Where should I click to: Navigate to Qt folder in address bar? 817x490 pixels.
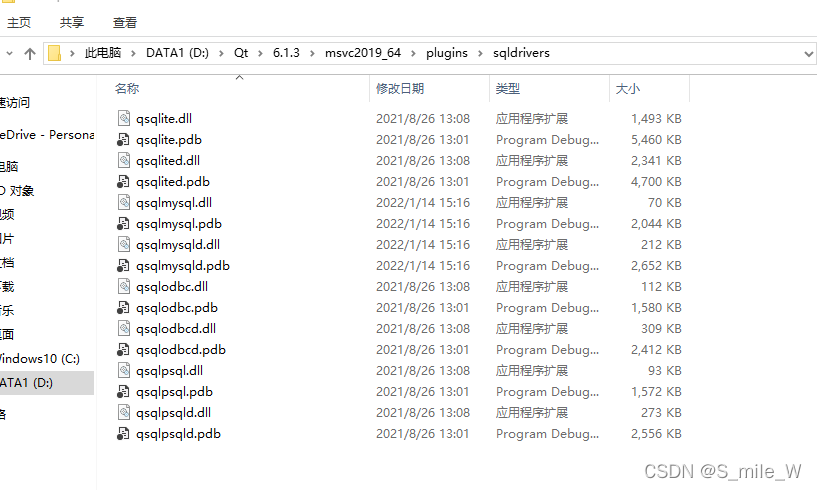[x=241, y=53]
